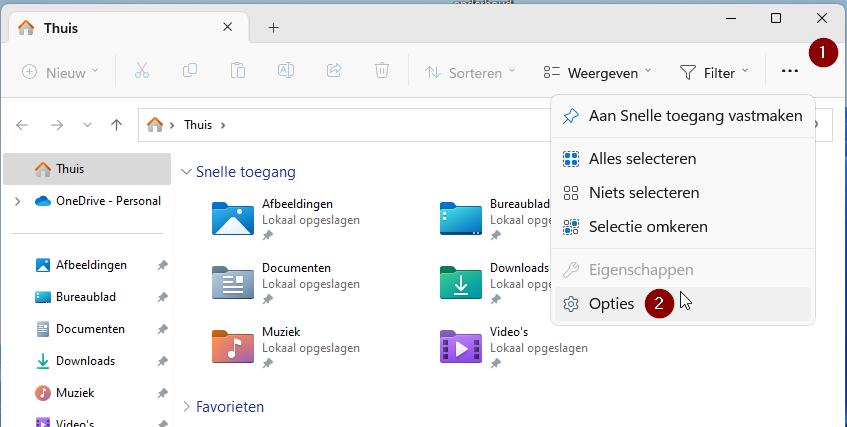
Task: Click the Delete trash can icon
Action: [382, 71]
